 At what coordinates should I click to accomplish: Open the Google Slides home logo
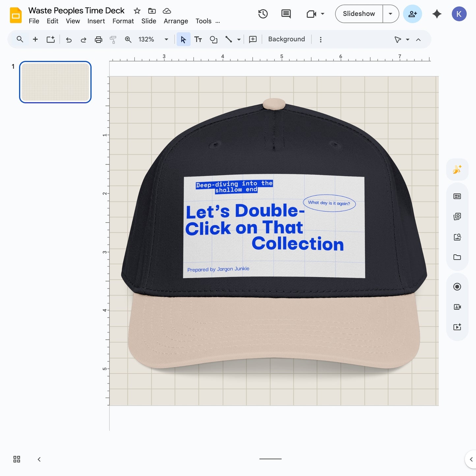point(16,15)
